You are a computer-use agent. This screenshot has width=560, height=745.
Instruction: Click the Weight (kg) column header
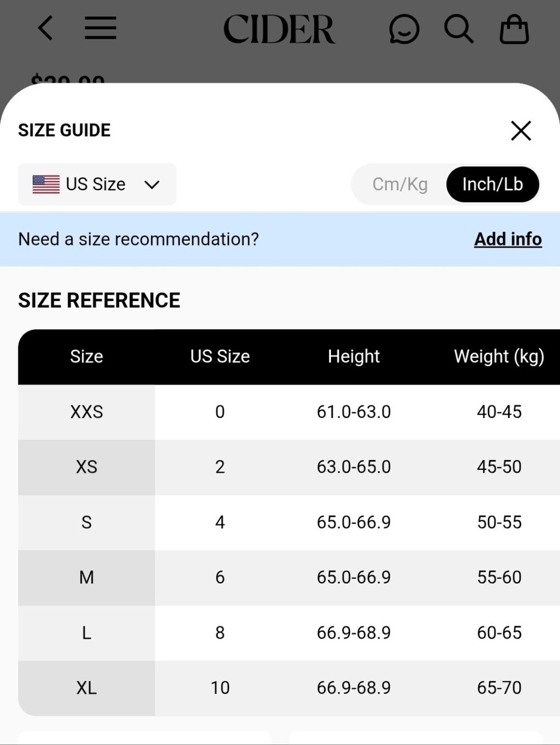click(499, 357)
